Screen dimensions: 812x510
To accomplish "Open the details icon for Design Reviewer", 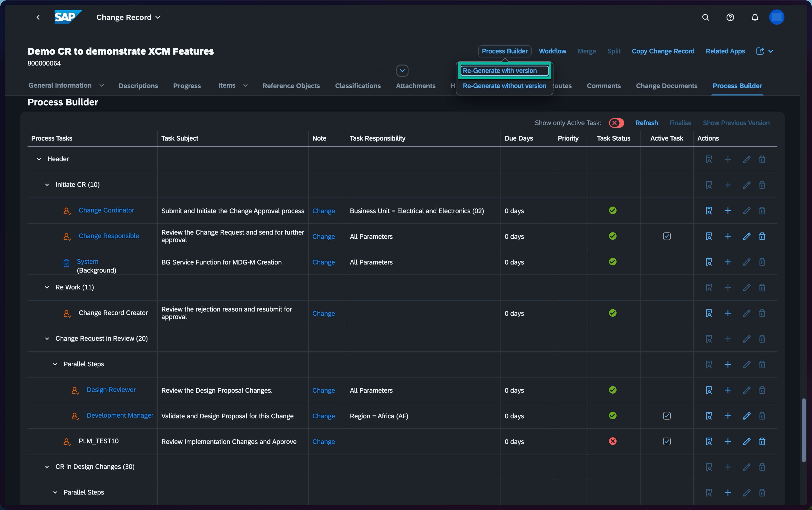I will (x=709, y=390).
